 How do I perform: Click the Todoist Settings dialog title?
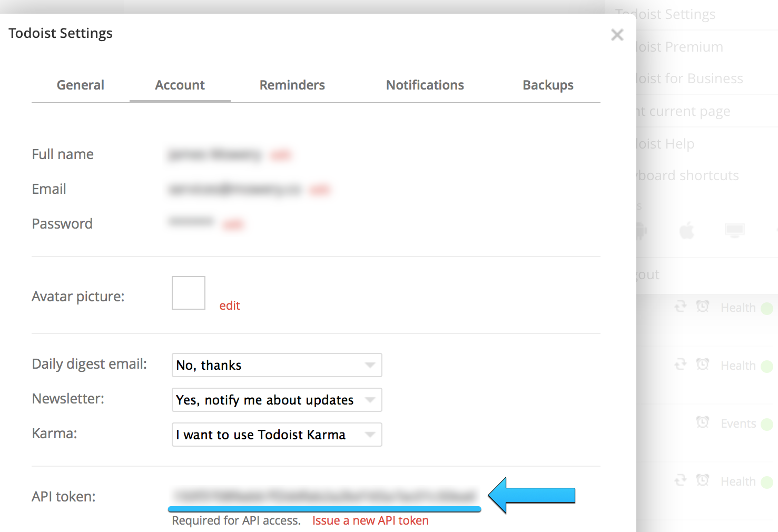[x=61, y=33]
